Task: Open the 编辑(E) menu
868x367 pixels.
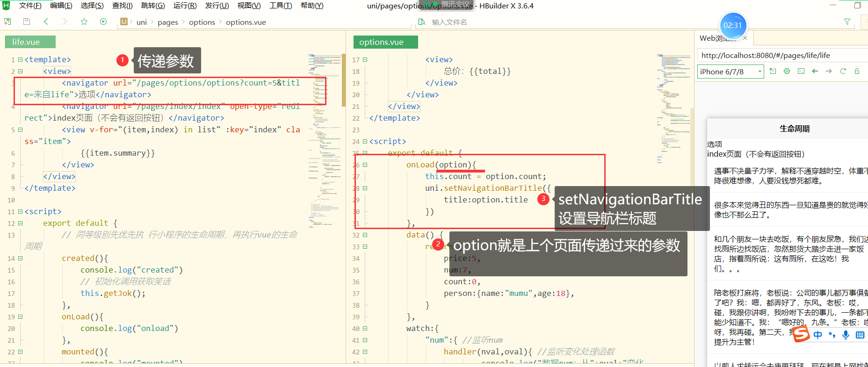Action: (x=61, y=6)
